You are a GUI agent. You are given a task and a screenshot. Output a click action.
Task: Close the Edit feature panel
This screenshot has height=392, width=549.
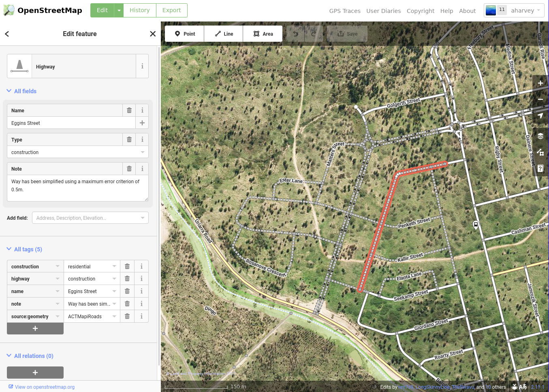153,34
